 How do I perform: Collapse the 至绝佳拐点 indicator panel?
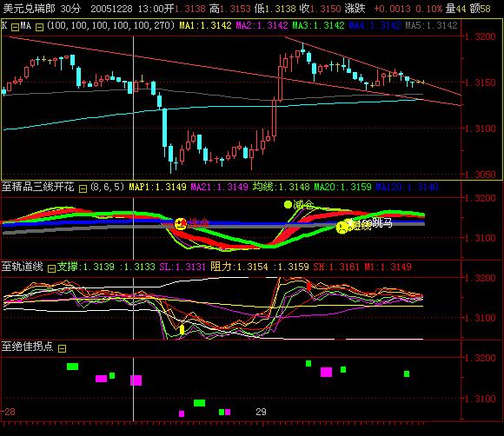pyautogui.click(x=62, y=348)
